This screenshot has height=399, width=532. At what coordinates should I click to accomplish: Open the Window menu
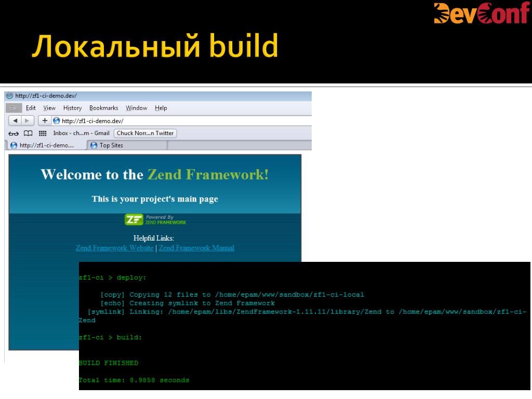(x=137, y=108)
